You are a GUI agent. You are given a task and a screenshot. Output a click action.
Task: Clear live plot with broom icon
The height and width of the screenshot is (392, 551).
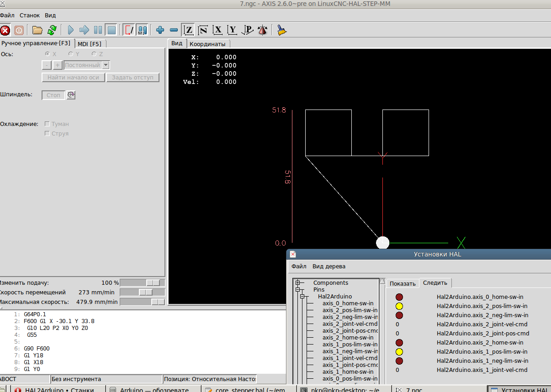[282, 31]
